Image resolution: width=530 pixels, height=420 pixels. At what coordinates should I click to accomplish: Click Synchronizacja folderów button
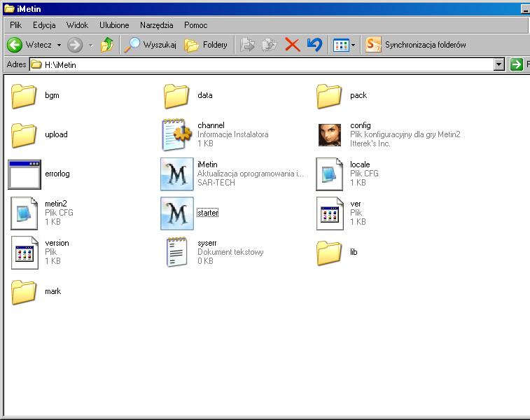click(x=416, y=45)
